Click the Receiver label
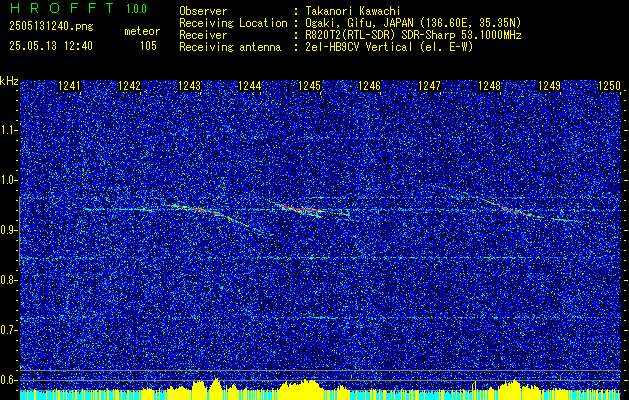This screenshot has width=629, height=400. (203, 35)
